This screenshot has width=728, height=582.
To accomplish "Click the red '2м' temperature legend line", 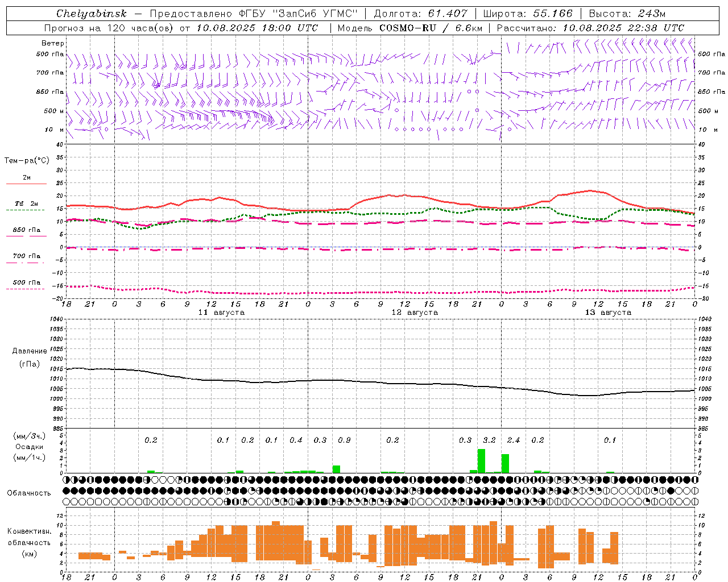I will tap(26, 184).
